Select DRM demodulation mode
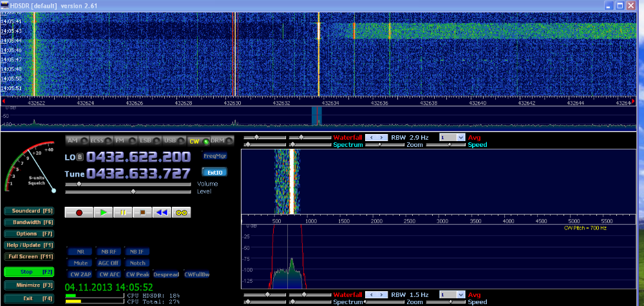The width and height of the screenshot is (644, 306). tap(222, 141)
